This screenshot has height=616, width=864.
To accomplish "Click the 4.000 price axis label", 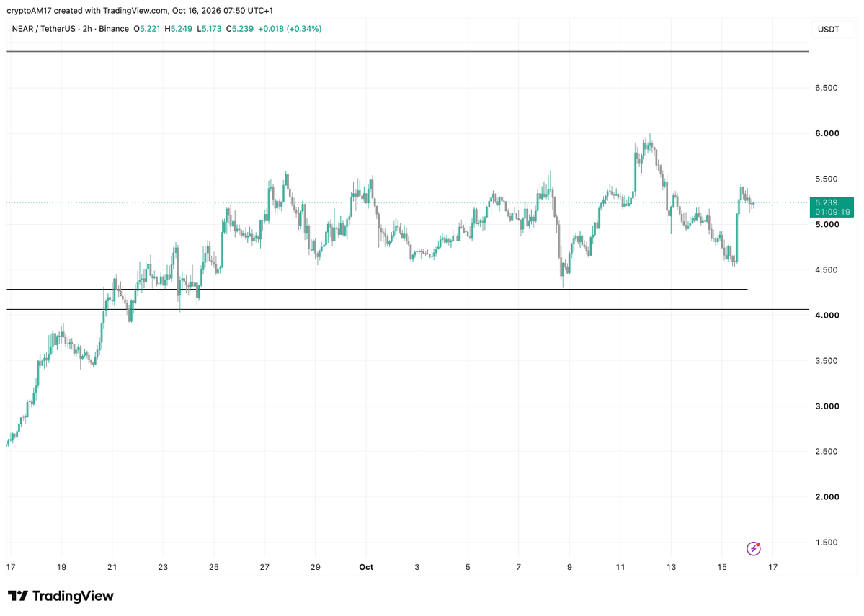I will coord(827,315).
